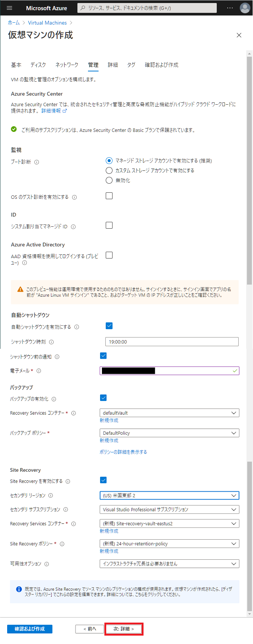Click the シャットダウン時刻 time input field
This screenshot has width=253, height=644.
tap(172, 342)
